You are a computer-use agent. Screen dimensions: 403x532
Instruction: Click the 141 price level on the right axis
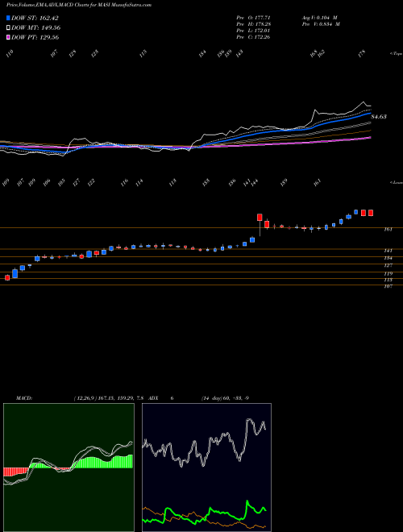click(x=388, y=251)
